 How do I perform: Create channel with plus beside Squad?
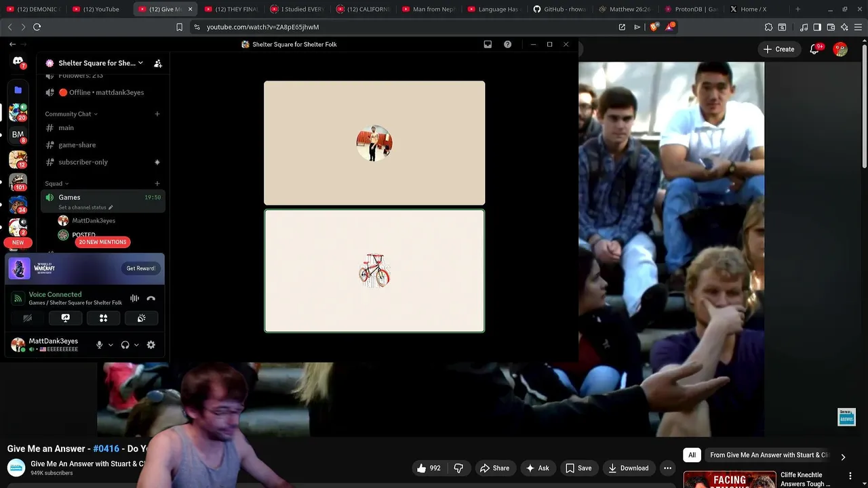tap(157, 184)
